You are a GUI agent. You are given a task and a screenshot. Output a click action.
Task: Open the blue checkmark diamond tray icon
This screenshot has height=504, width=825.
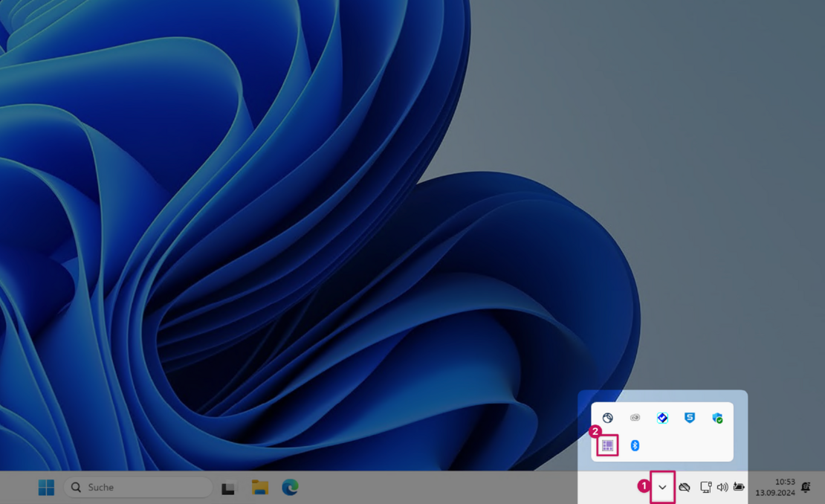(662, 418)
